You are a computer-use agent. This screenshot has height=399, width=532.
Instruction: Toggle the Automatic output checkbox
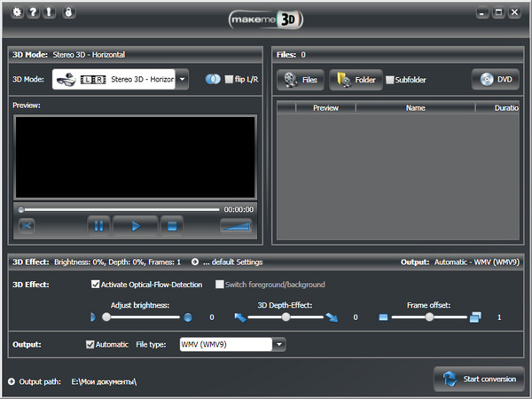click(x=90, y=344)
